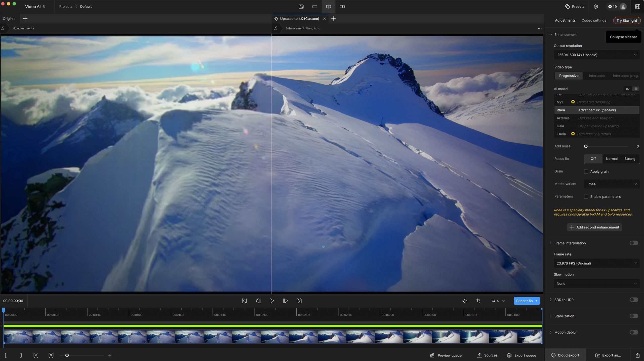This screenshot has height=361, width=644.
Task: Select the Artemis AI model
Action: coord(597,118)
